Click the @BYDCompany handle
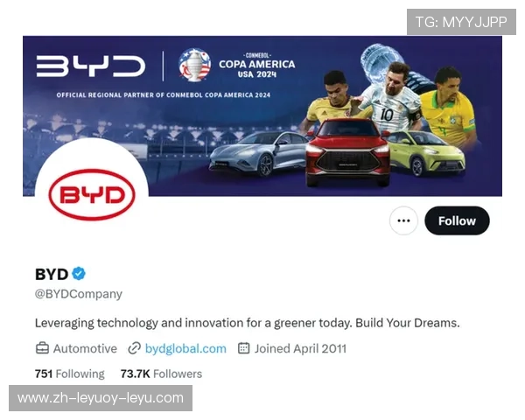 (x=79, y=294)
